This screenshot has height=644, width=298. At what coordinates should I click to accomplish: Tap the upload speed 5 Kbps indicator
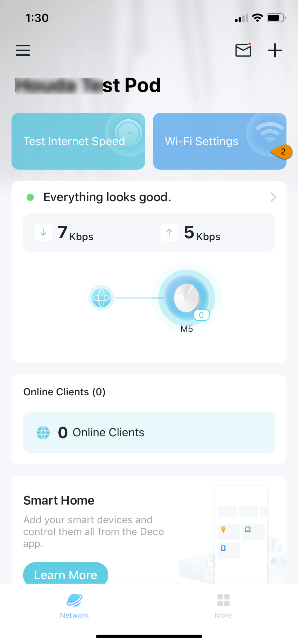click(x=191, y=233)
